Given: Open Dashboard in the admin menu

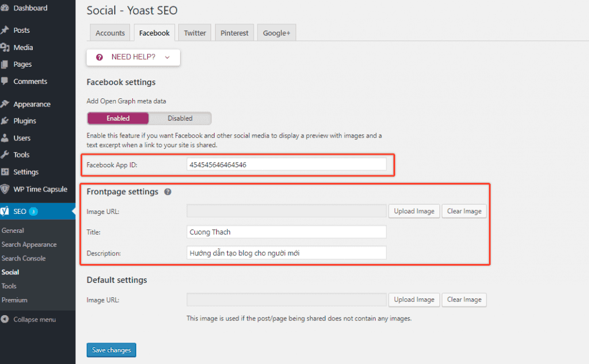Looking at the screenshot, I should (30, 8).
